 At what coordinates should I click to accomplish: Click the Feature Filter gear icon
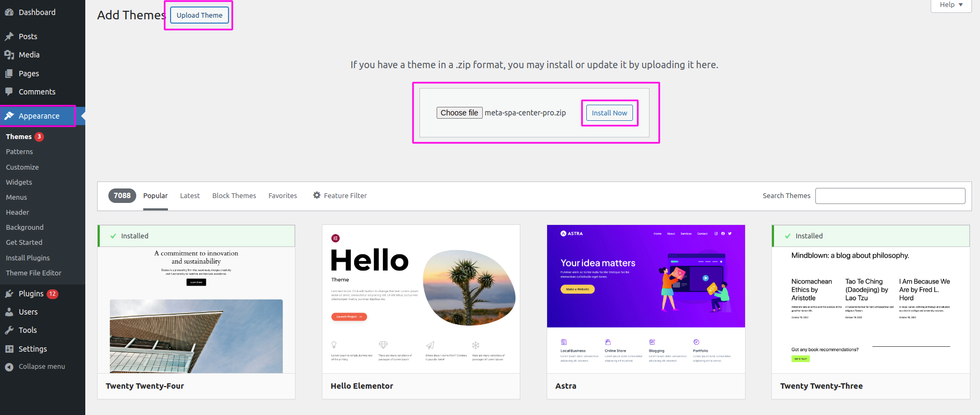(x=317, y=195)
